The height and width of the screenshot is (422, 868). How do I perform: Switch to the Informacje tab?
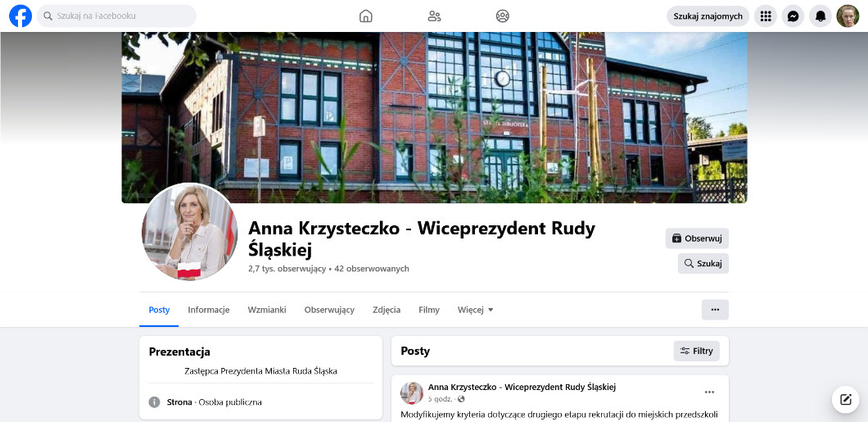[209, 310]
